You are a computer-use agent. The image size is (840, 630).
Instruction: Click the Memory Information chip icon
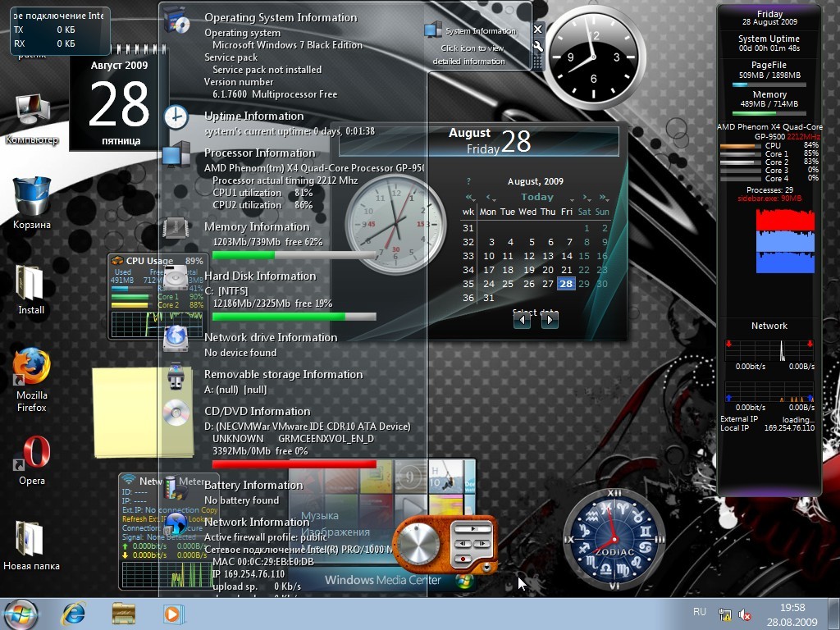pos(176,228)
